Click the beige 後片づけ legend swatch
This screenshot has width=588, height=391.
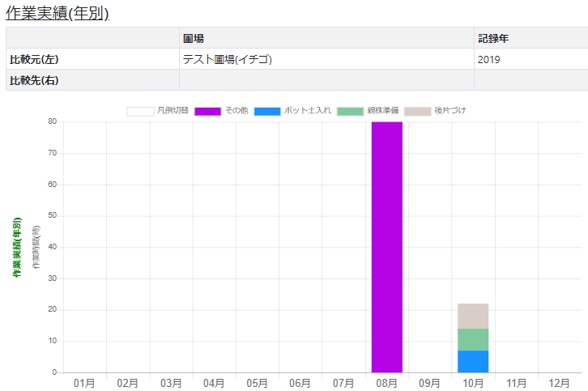point(417,111)
